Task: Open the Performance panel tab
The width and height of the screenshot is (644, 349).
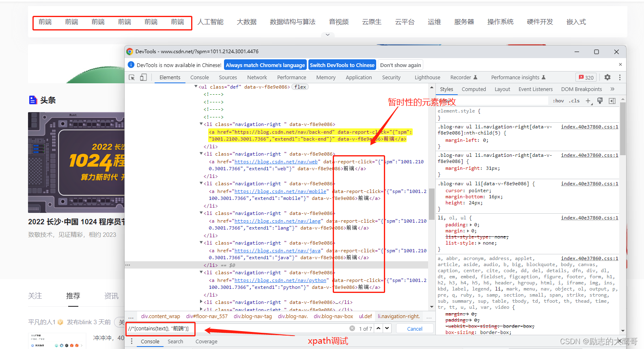Action: point(292,77)
